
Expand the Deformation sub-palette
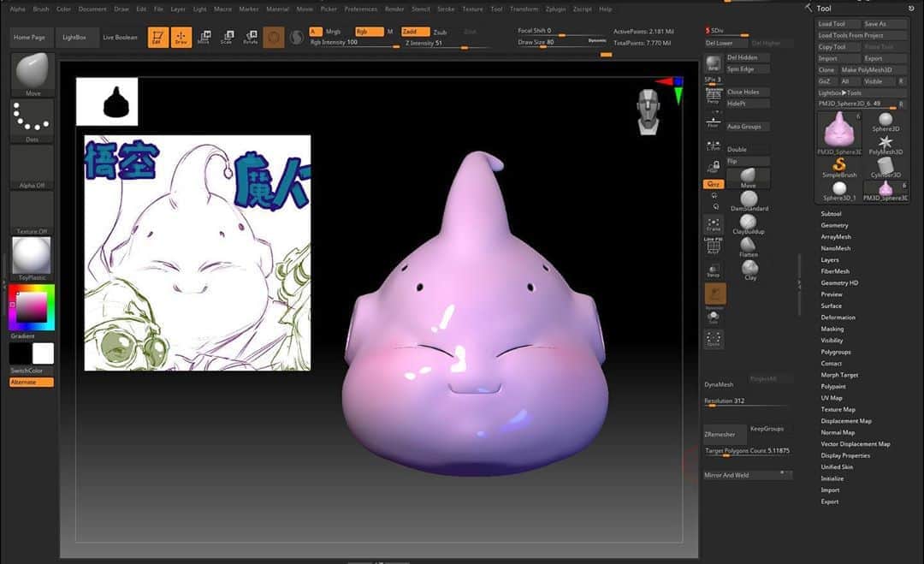[838, 317]
